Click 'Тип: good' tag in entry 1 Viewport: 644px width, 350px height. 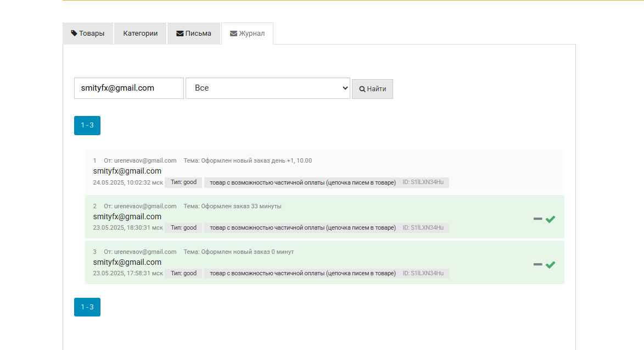tap(183, 182)
